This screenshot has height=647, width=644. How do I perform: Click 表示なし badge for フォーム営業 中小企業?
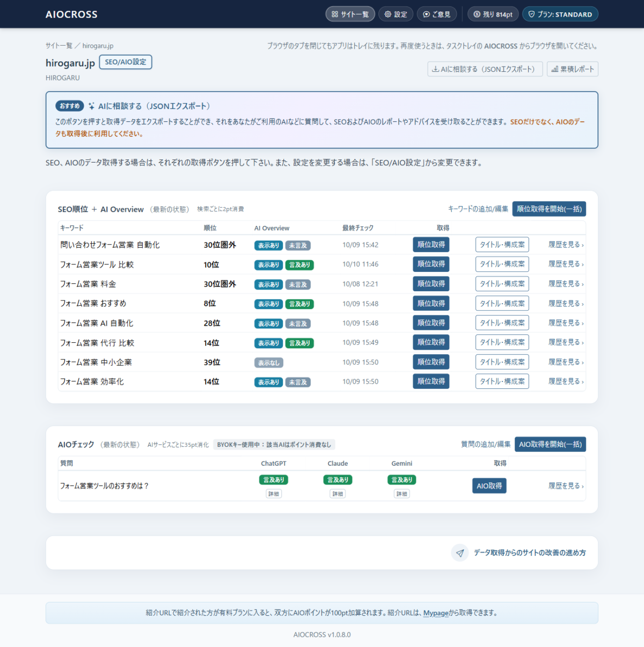269,363
